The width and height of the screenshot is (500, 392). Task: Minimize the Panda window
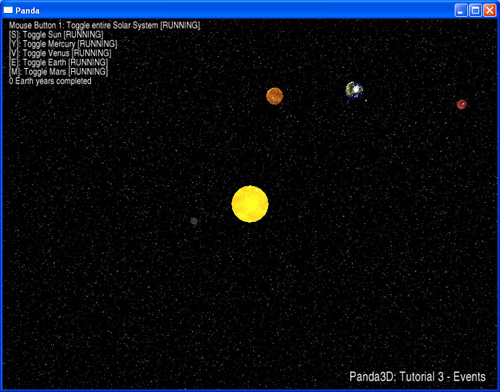461,10
